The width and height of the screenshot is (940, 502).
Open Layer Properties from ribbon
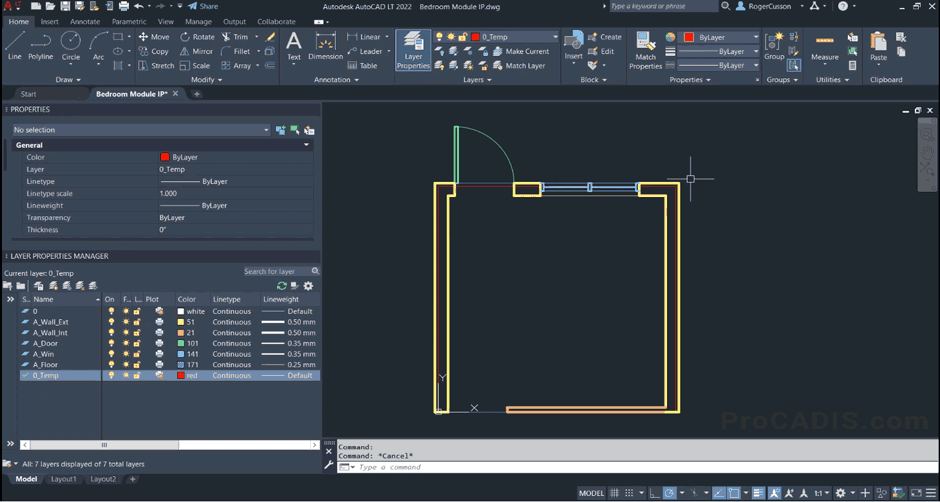point(413,50)
